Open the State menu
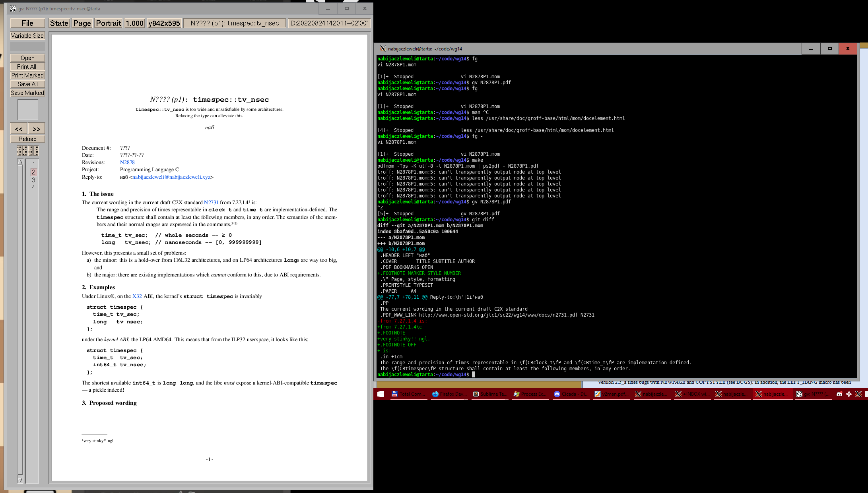The height and width of the screenshot is (493, 868). point(59,23)
